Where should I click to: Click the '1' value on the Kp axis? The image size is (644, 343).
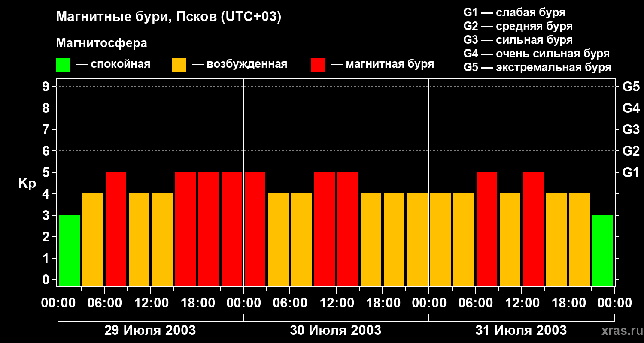pyautogui.click(x=46, y=258)
